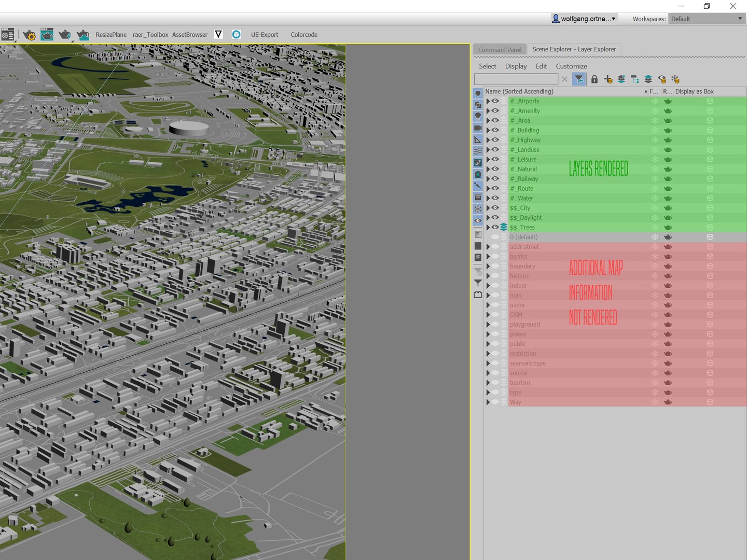Toggle Display Bones filter icon

(x=478, y=186)
